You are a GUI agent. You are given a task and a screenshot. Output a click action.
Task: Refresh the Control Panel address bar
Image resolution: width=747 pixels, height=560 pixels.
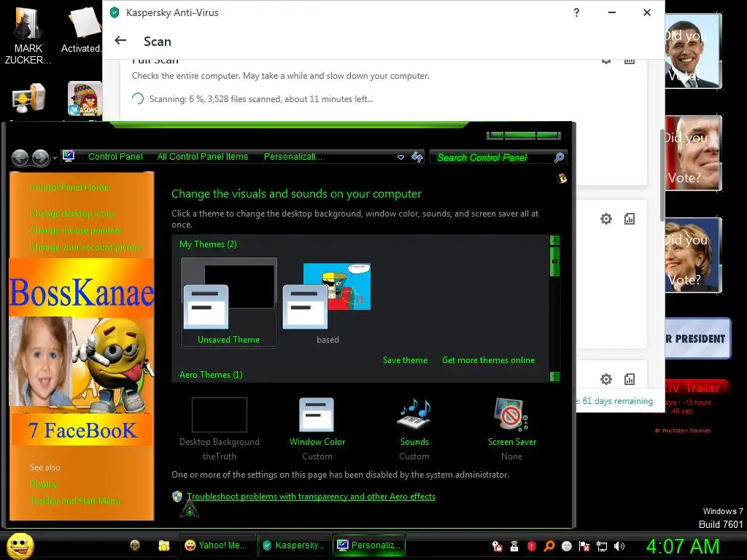417,157
